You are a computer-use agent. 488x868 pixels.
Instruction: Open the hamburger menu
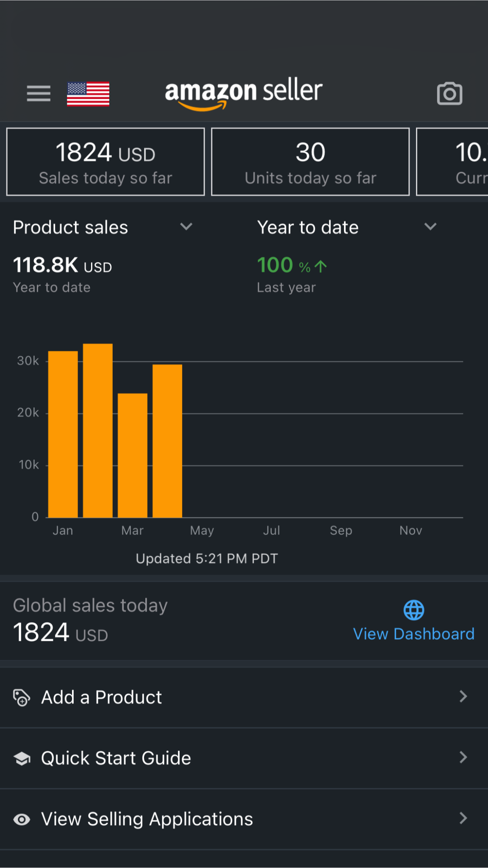coord(39,93)
